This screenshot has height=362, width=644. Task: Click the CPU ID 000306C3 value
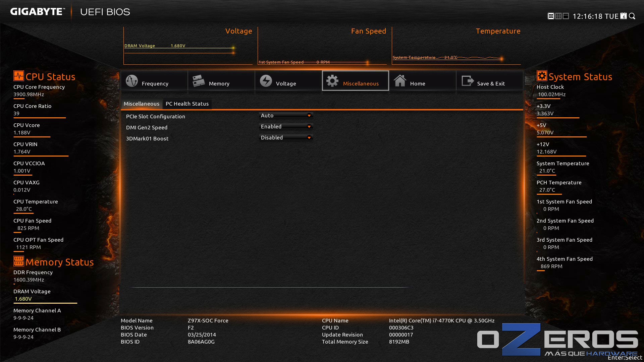(401, 328)
